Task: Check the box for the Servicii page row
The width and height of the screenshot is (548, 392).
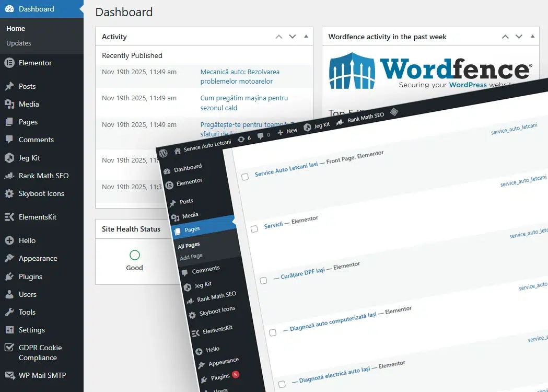Action: point(254,229)
